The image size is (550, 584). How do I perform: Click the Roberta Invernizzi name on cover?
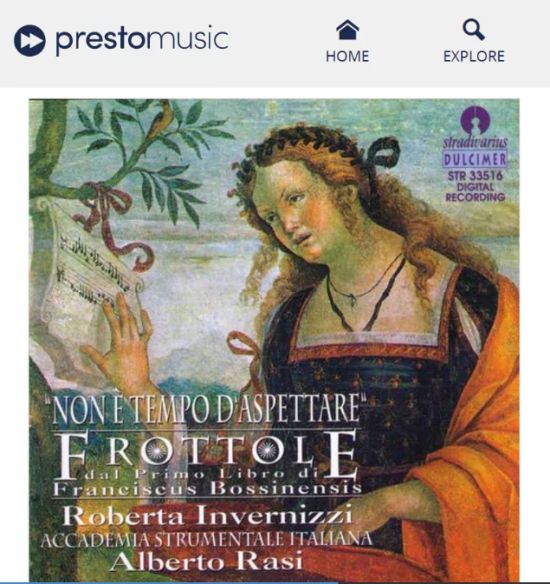pos(207,516)
